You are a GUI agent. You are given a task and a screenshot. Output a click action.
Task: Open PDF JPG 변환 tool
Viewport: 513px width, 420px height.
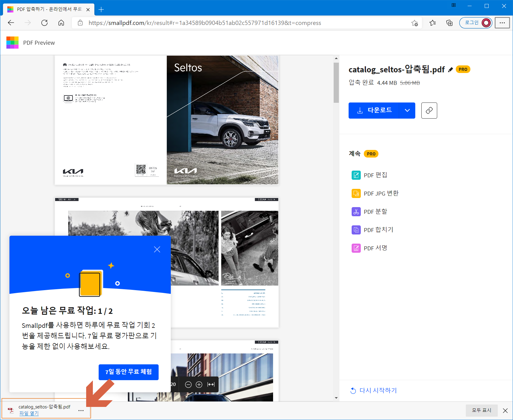pos(375,193)
